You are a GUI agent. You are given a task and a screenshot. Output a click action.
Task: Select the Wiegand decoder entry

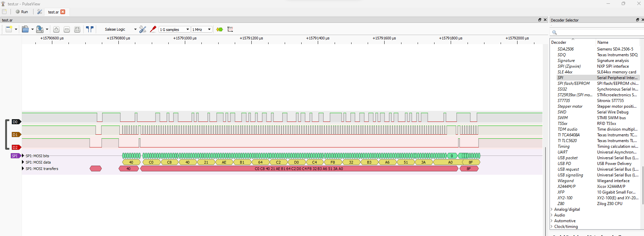coord(565,181)
